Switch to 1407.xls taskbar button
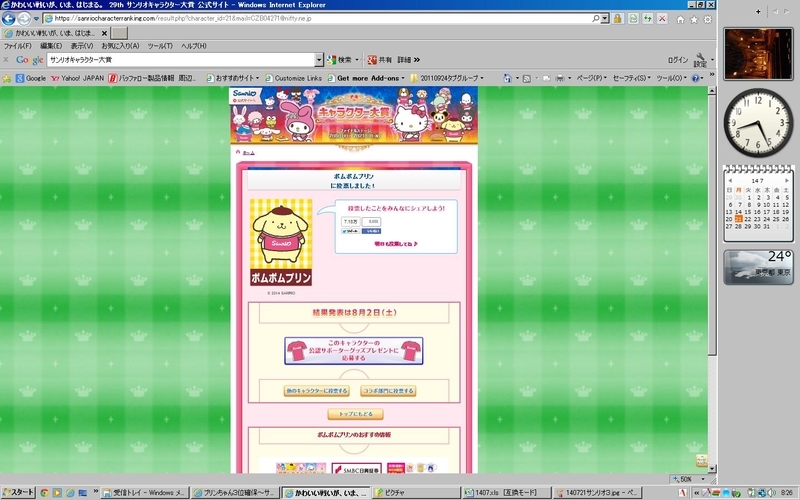This screenshot has width=800, height=500. 505,493
